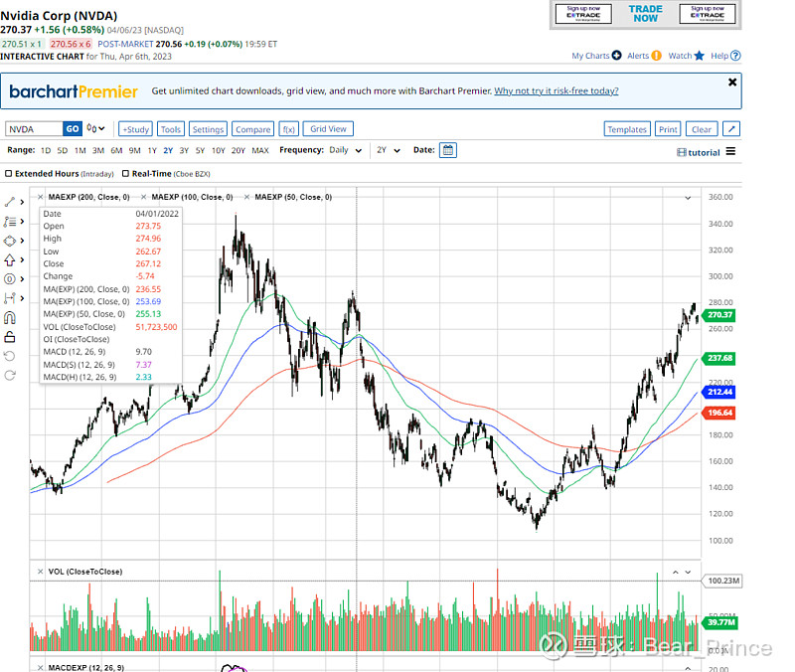Click the 270.37 last price label
The image size is (795, 672).
(719, 315)
